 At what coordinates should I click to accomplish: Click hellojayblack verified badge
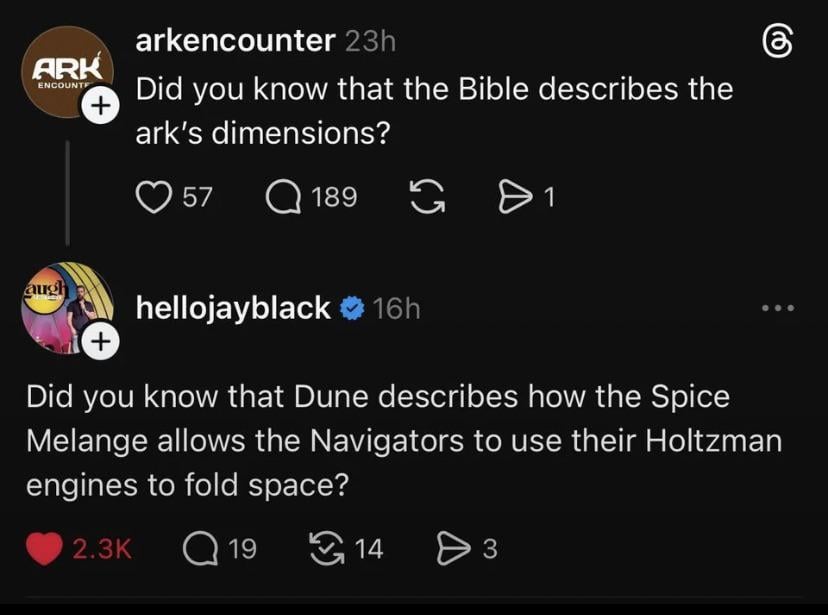tap(350, 308)
